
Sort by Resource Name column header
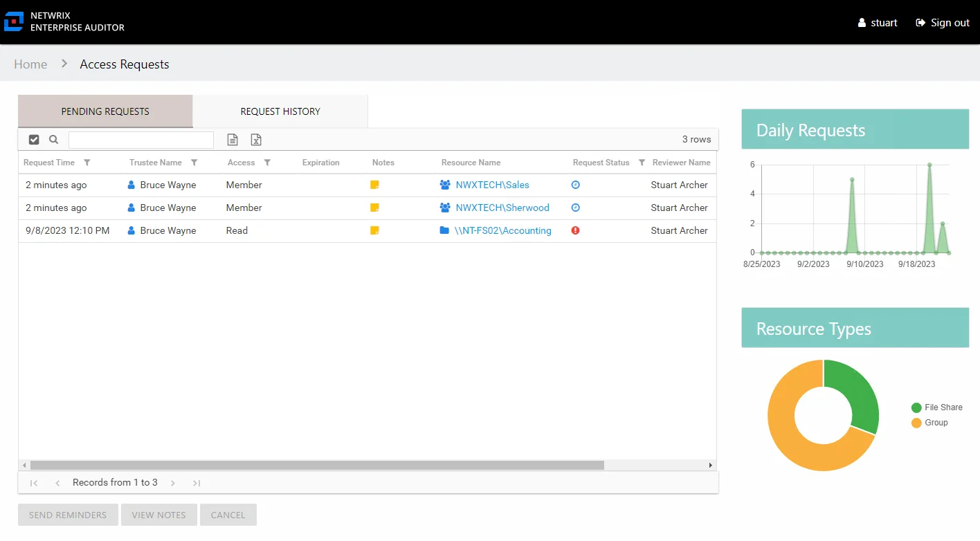471,163
